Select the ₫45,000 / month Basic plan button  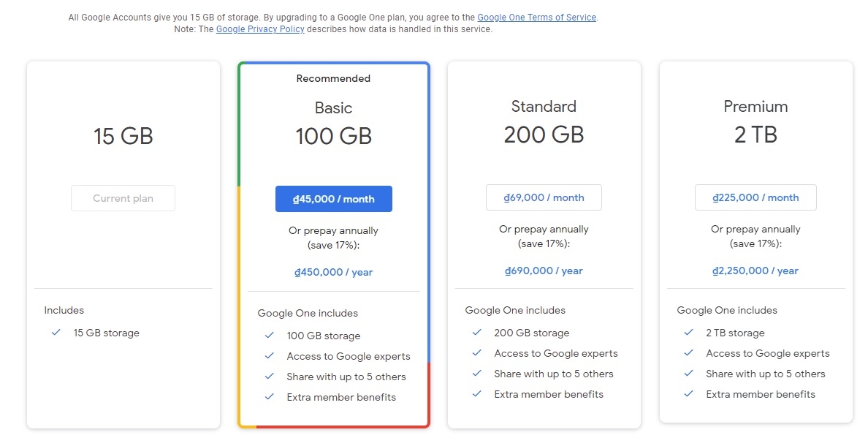(x=333, y=198)
